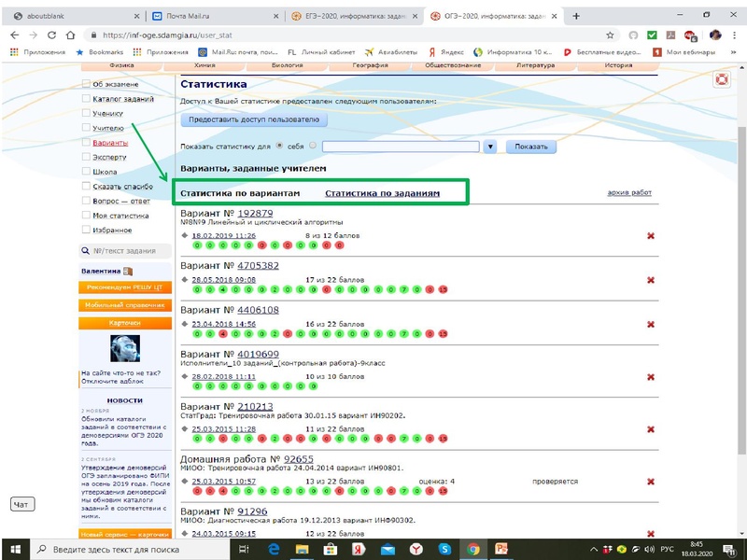Open the 'архив работ' link

(628, 193)
